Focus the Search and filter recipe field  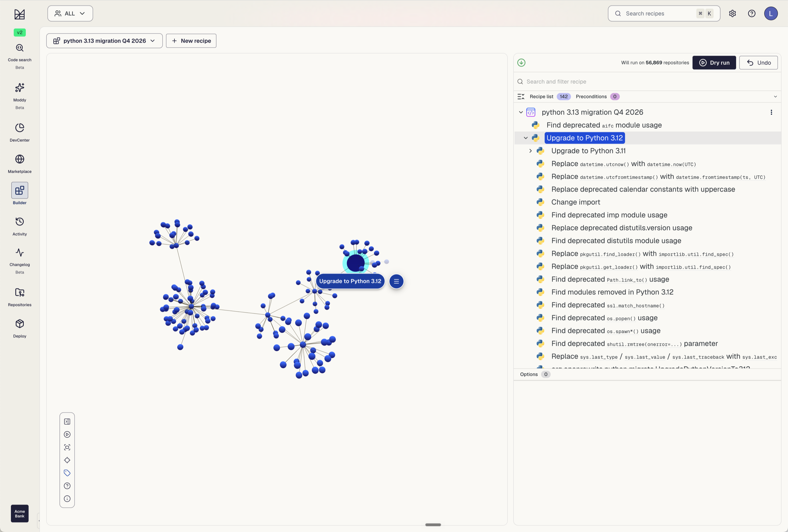click(647, 82)
